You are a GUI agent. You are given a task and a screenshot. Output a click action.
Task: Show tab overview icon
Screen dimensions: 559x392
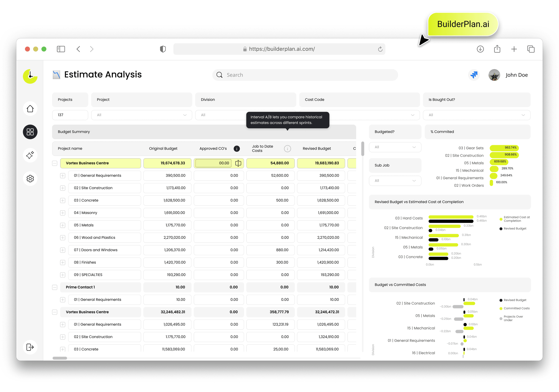(x=531, y=49)
